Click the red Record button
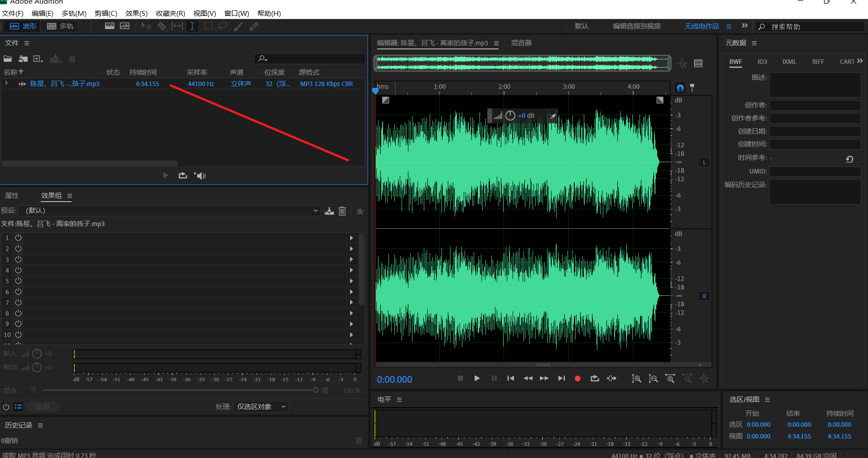868x458 pixels. [x=577, y=379]
